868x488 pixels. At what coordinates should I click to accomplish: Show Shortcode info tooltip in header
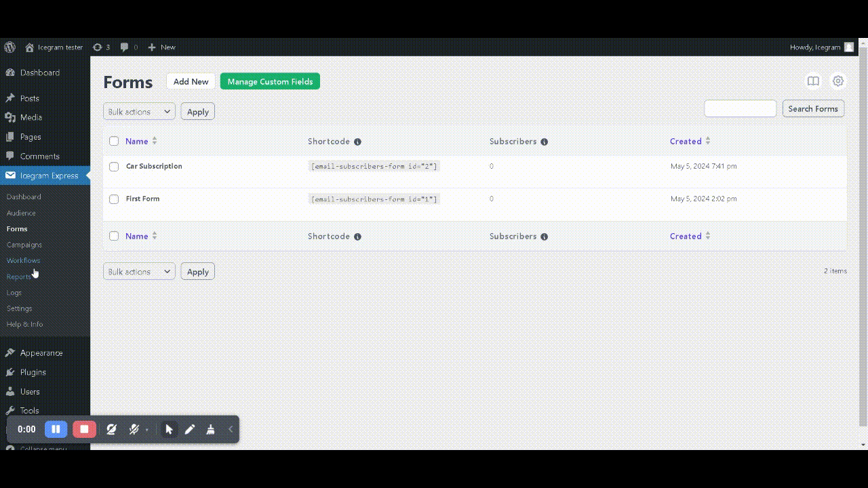coord(357,142)
